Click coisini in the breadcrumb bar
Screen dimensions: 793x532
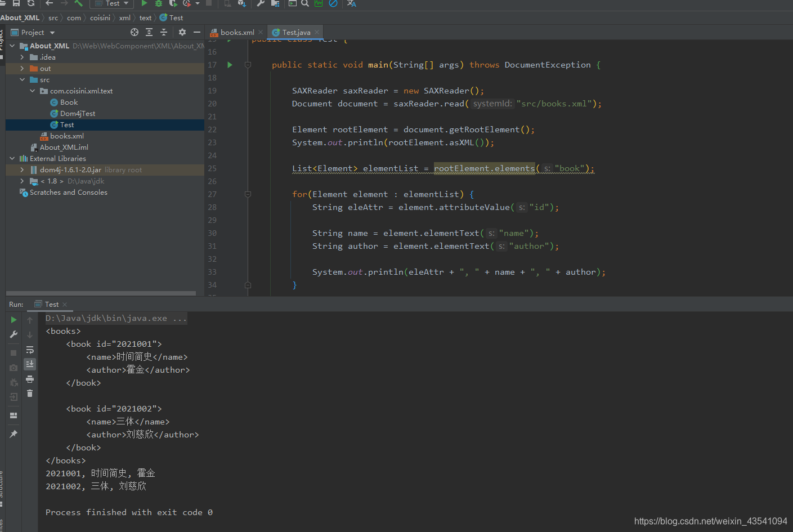(x=100, y=17)
